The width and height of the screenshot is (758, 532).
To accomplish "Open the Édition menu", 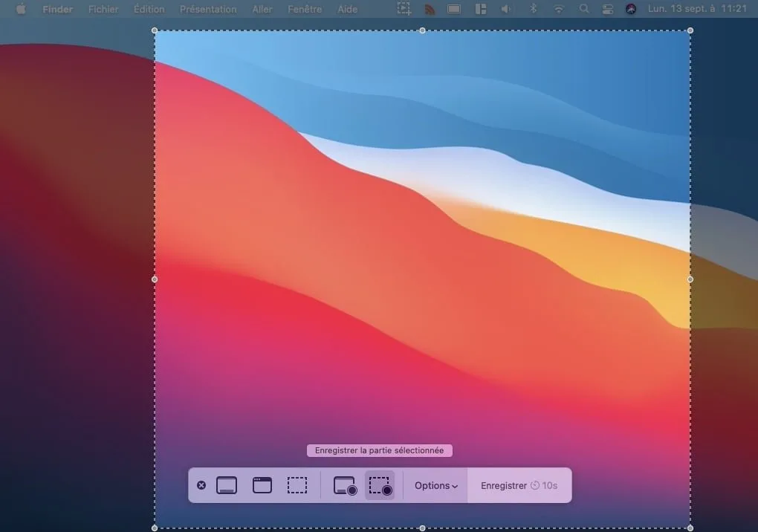I will pos(149,9).
